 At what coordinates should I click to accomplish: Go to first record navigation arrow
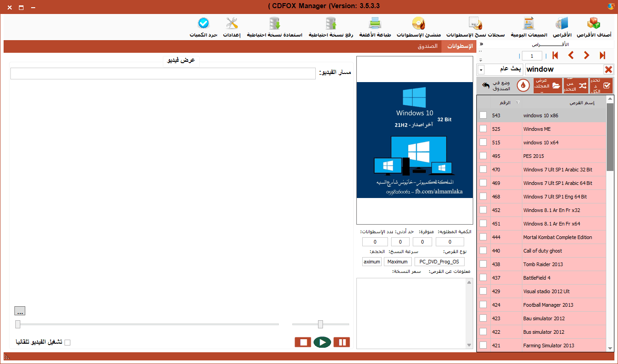[555, 55]
